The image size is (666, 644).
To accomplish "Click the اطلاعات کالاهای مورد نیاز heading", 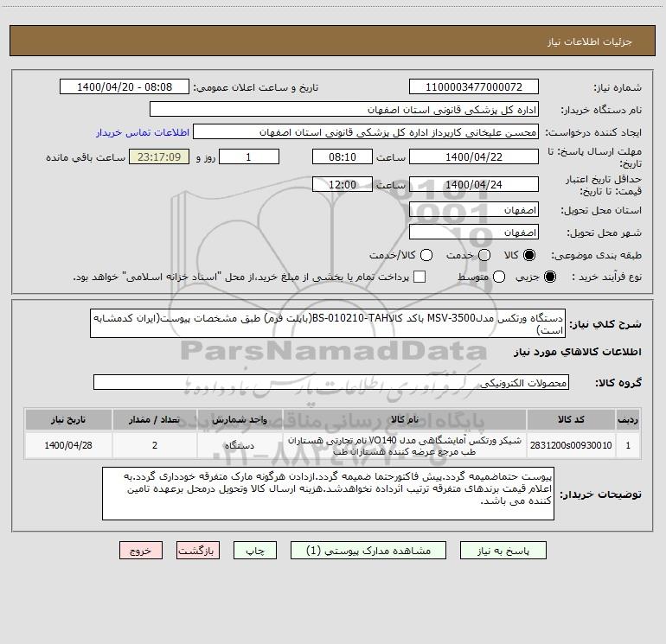I will tap(578, 352).
